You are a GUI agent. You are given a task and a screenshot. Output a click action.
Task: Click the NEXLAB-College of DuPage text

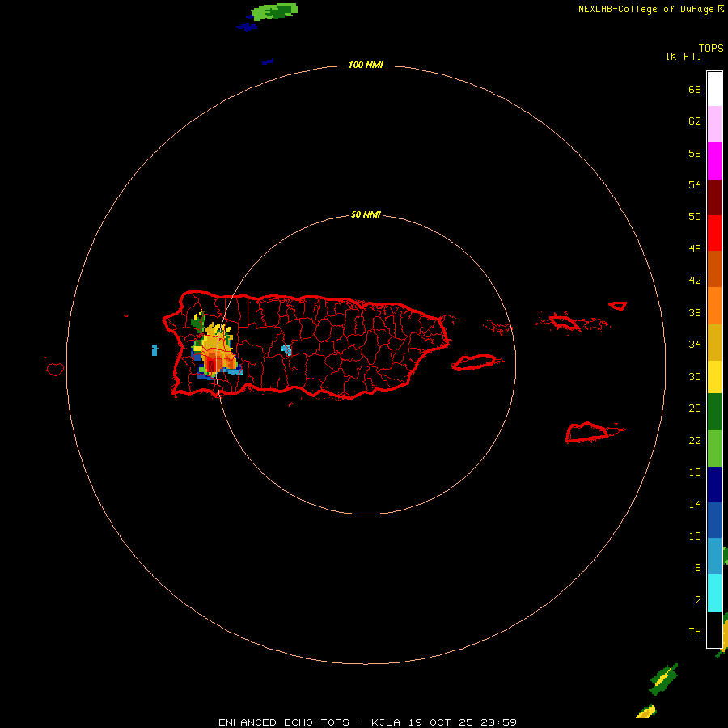645,9
